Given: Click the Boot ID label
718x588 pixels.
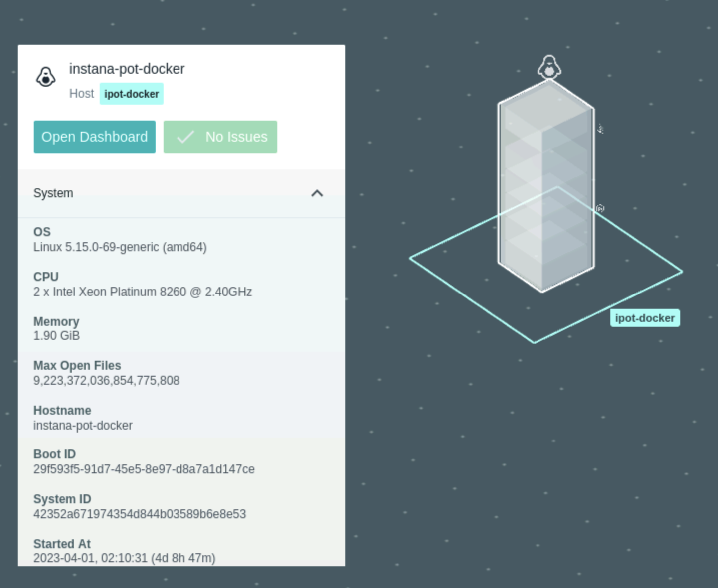Looking at the screenshot, I should tap(54, 454).
